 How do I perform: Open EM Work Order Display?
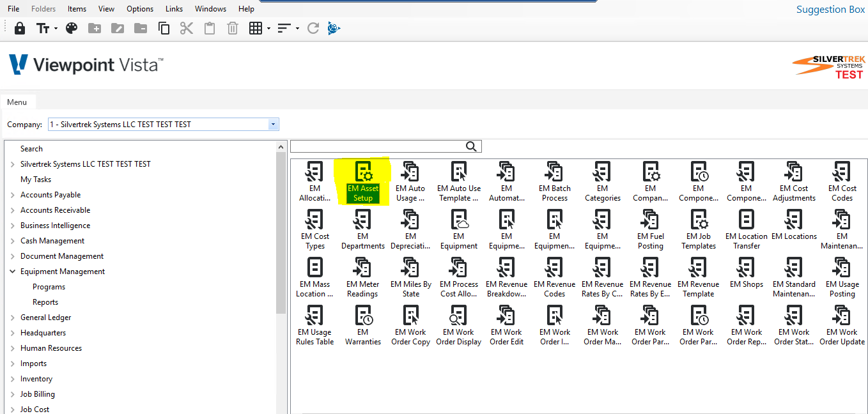459,326
